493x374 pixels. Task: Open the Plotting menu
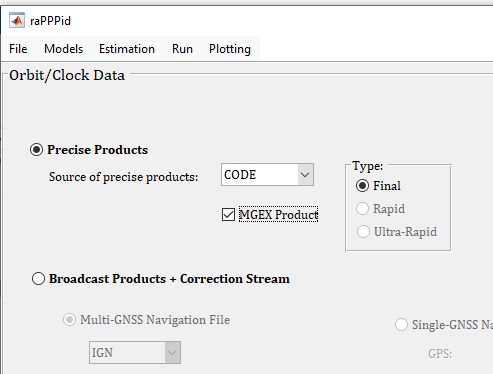230,49
